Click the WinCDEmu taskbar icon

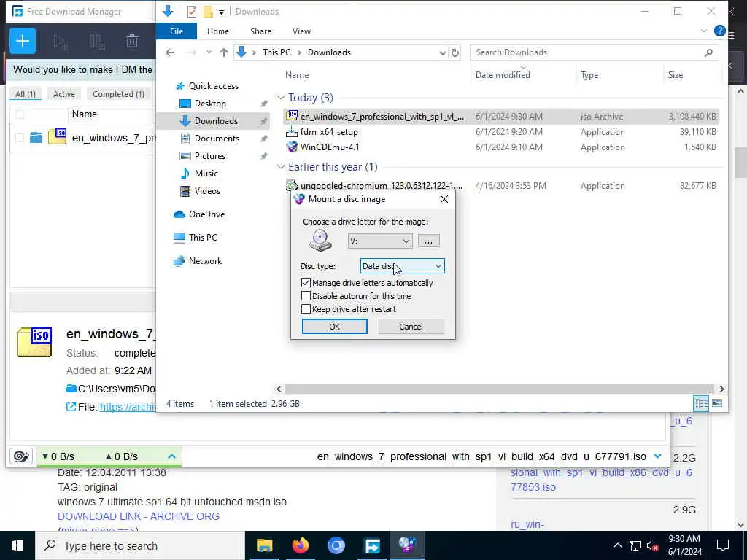click(408, 545)
